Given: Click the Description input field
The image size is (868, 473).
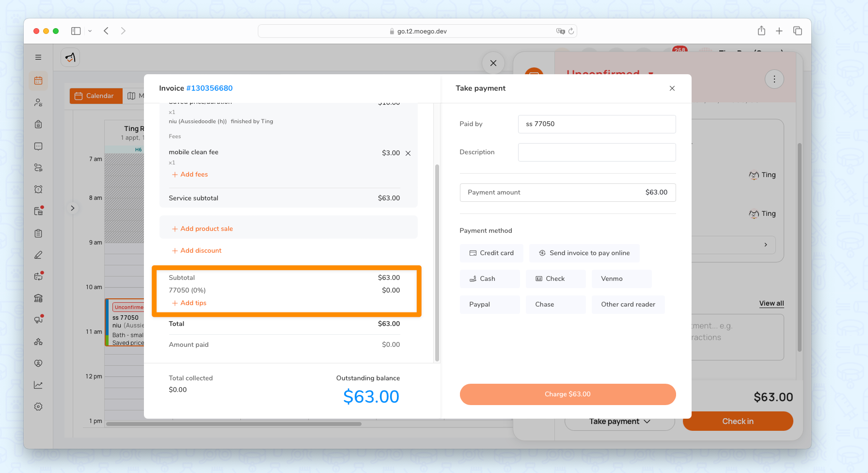Looking at the screenshot, I should pyautogui.click(x=596, y=152).
